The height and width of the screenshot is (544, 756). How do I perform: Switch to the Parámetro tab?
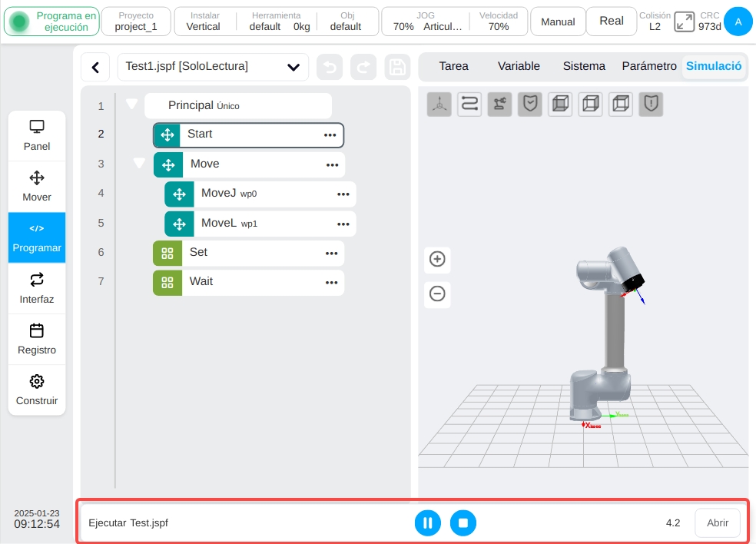pyautogui.click(x=649, y=66)
